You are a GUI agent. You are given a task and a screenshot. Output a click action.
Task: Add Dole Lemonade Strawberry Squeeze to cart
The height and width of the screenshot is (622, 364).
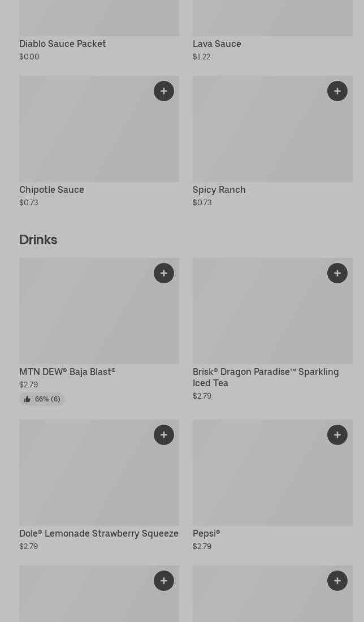coord(164,435)
